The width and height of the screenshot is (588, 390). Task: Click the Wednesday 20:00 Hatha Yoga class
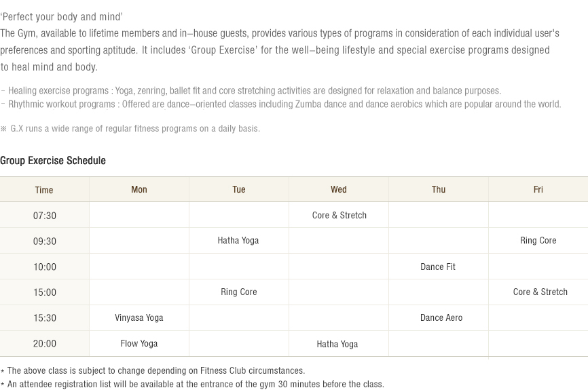(x=337, y=344)
